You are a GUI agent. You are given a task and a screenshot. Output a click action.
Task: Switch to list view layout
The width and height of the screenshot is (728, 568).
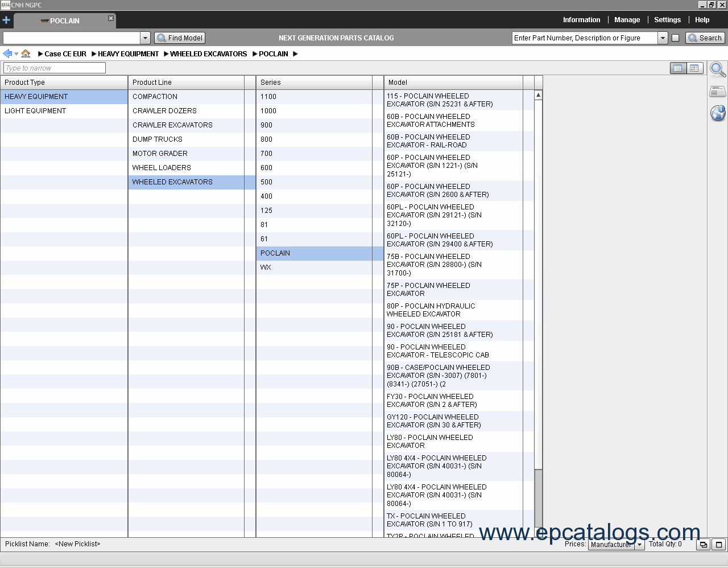678,68
